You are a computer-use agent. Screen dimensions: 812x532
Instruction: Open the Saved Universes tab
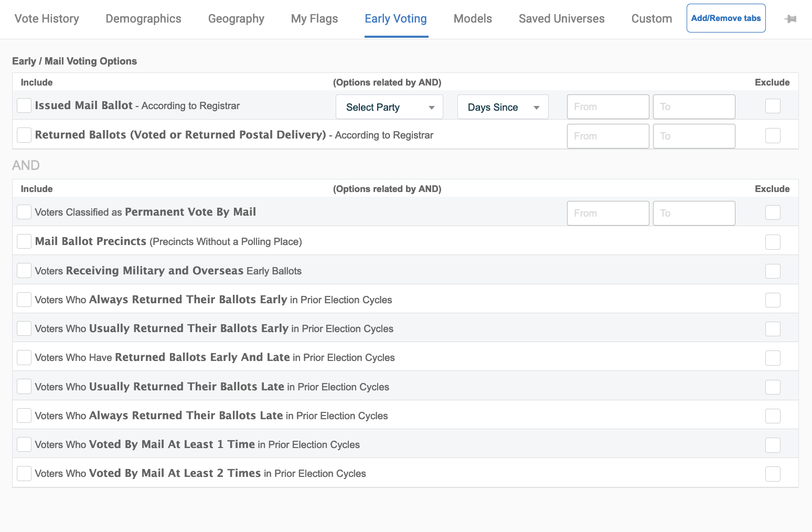pos(561,19)
